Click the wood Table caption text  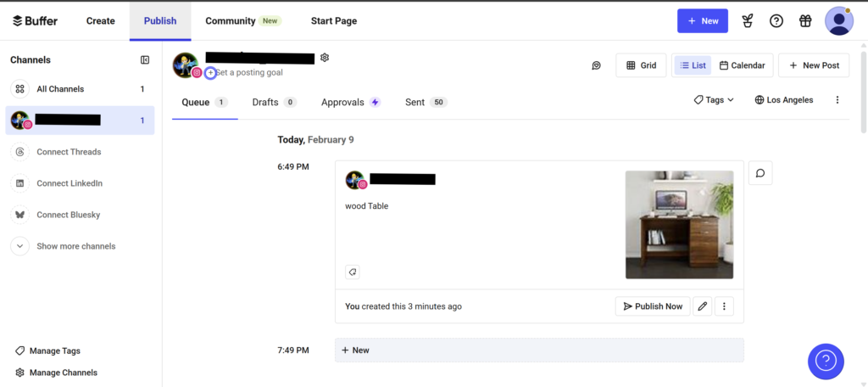point(366,206)
